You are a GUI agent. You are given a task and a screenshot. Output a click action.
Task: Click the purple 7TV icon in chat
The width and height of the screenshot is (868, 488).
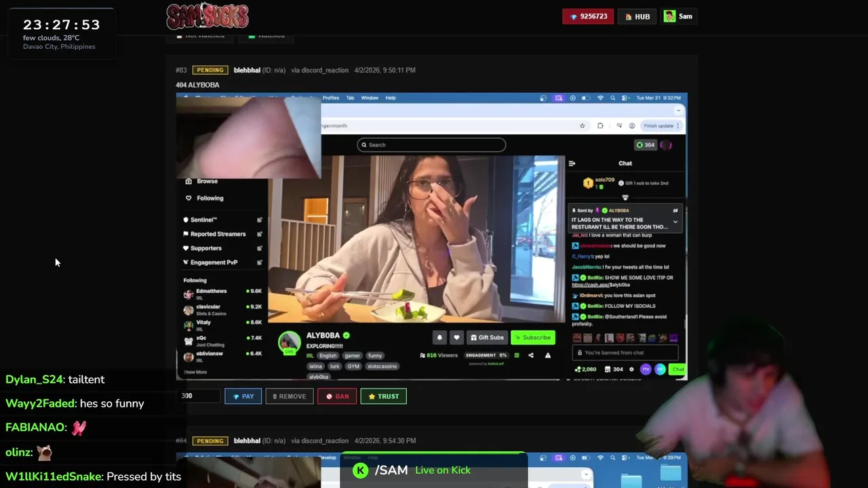pyautogui.click(x=646, y=369)
